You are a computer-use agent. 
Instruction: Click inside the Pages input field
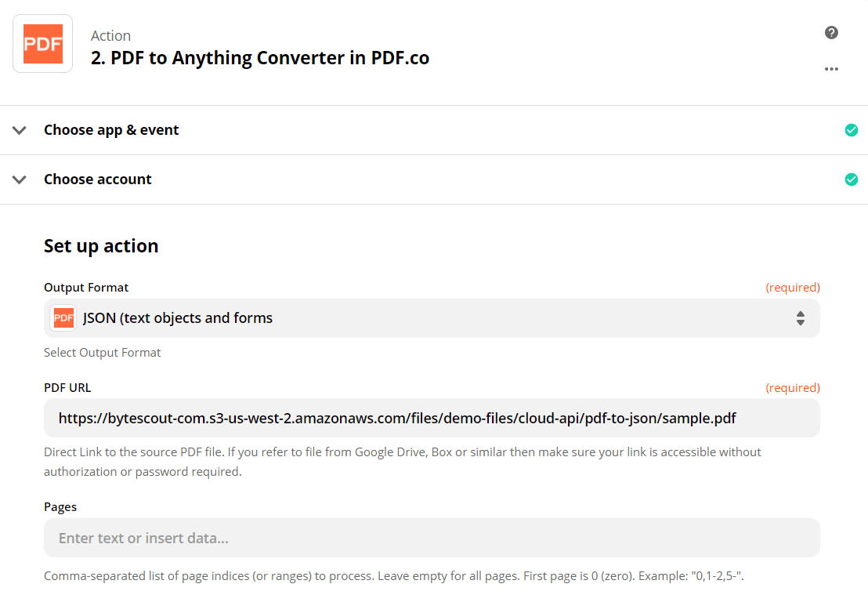431,538
